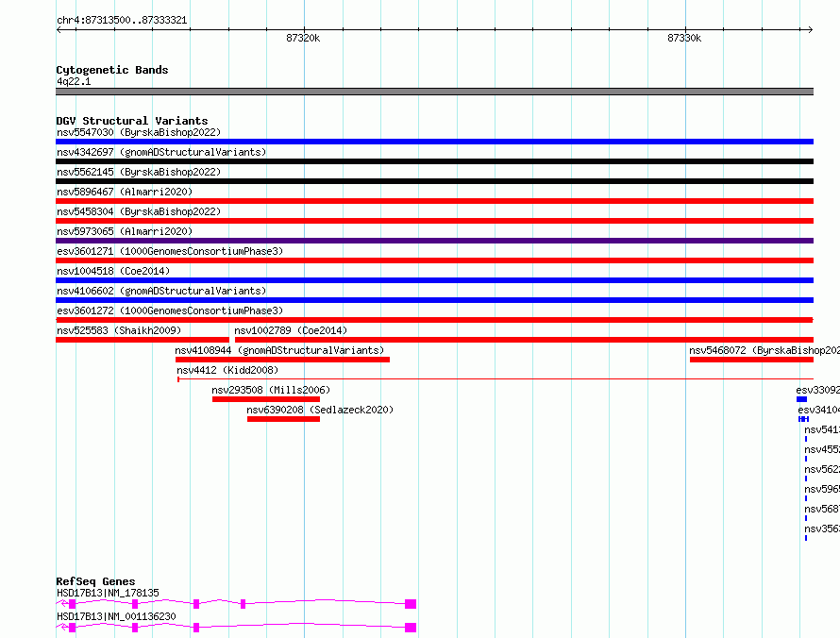Viewport: 840px width, 638px height.
Task: Select the gray 4q22.1 cytogenetic band bar
Action: pos(434,92)
